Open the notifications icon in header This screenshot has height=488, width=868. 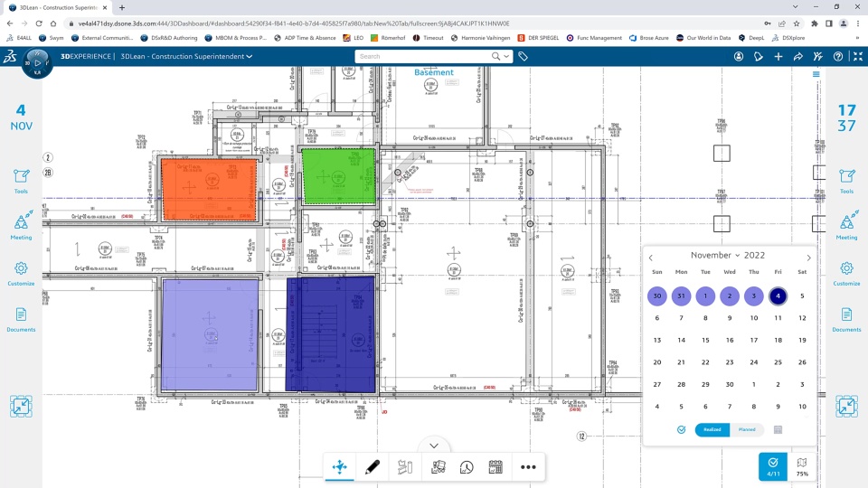pos(759,56)
